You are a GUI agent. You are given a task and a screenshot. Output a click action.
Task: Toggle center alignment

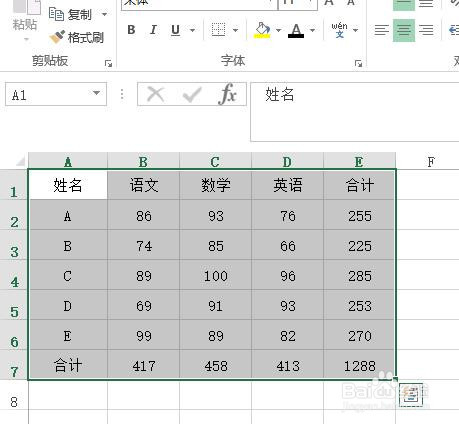(x=404, y=30)
